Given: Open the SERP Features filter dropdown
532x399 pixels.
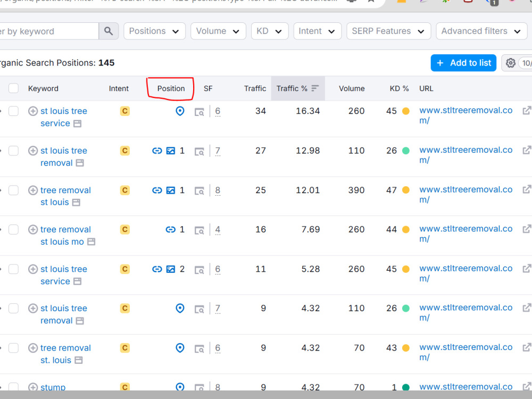Looking at the screenshot, I should click(x=388, y=31).
